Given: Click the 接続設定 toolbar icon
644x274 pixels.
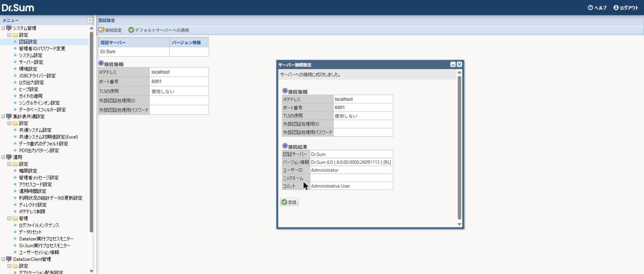Looking at the screenshot, I should click(101, 30).
